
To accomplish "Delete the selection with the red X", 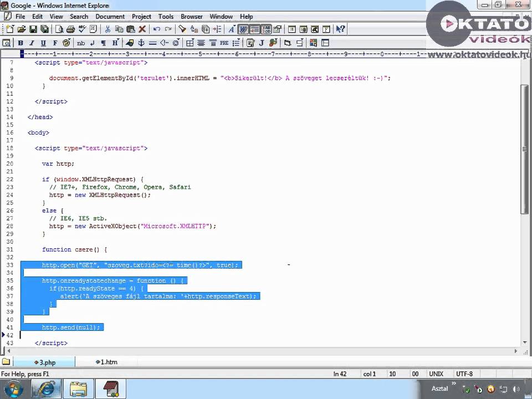I will 142,29.
